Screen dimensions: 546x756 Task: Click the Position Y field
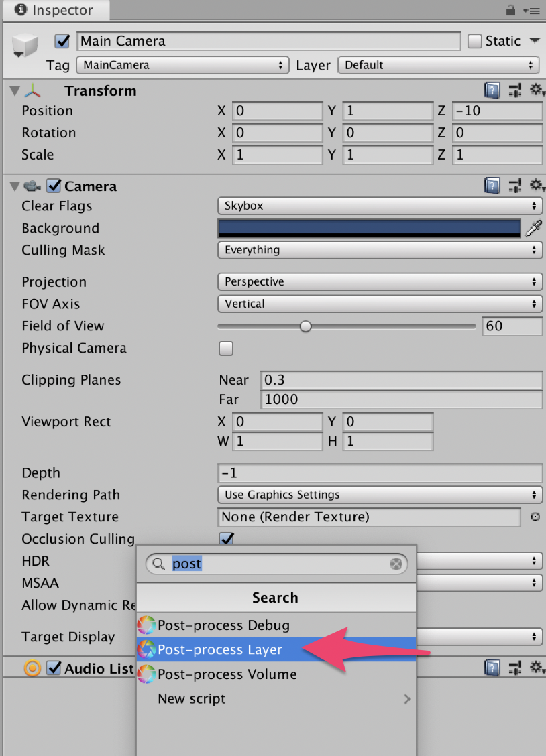click(388, 111)
